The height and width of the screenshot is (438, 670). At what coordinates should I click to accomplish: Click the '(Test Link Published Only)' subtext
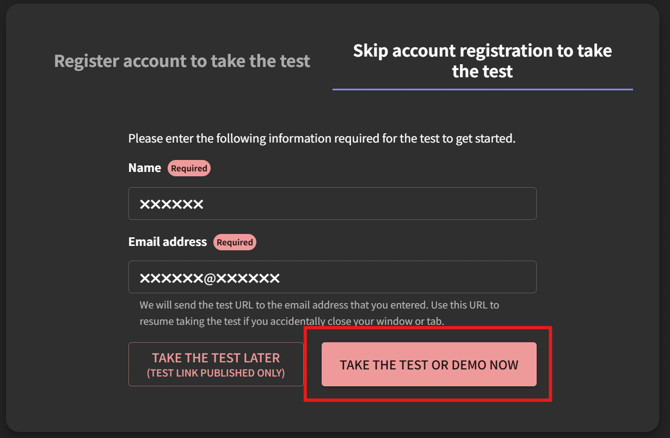point(216,373)
